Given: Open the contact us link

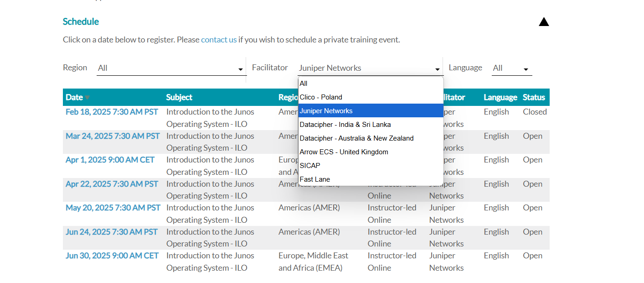Looking at the screenshot, I should [x=219, y=40].
